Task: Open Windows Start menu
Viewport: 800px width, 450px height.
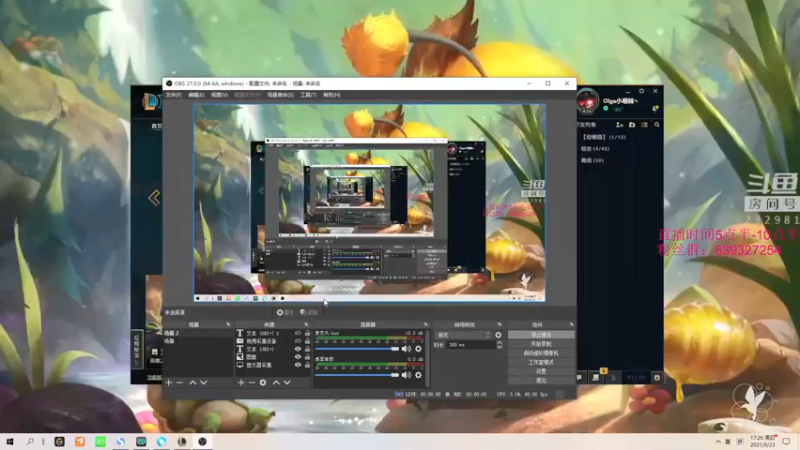Action: 9,441
